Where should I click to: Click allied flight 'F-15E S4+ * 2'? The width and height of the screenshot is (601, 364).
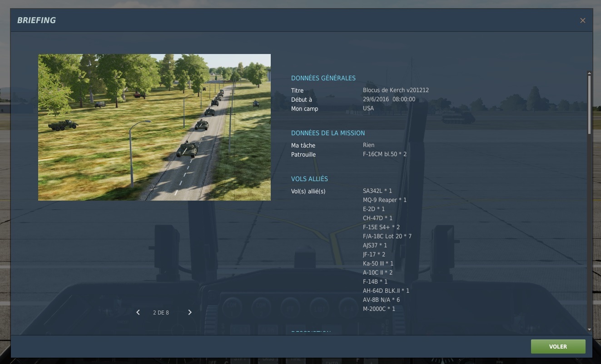(x=382, y=227)
